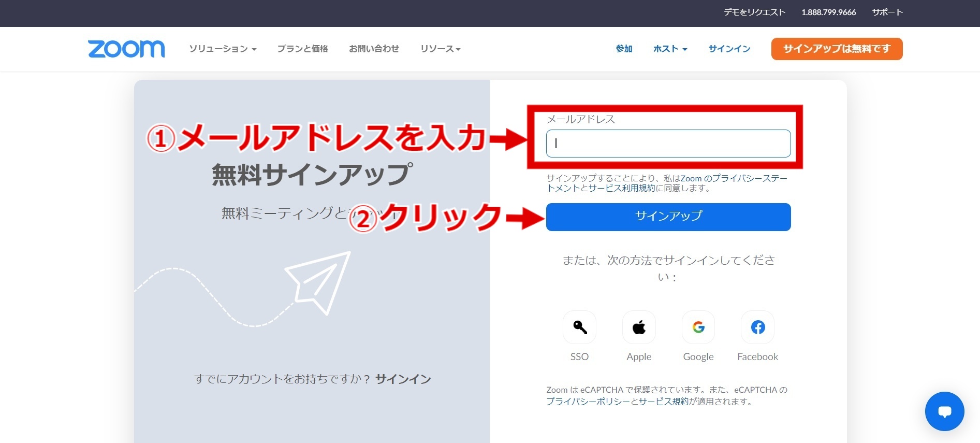Open eCAPTCHA プライバシーポリシー link

point(588,402)
